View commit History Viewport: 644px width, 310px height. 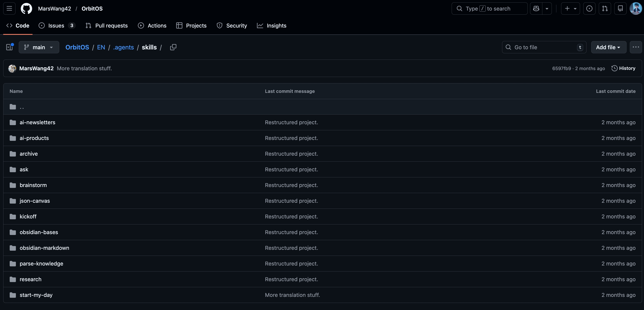point(623,68)
